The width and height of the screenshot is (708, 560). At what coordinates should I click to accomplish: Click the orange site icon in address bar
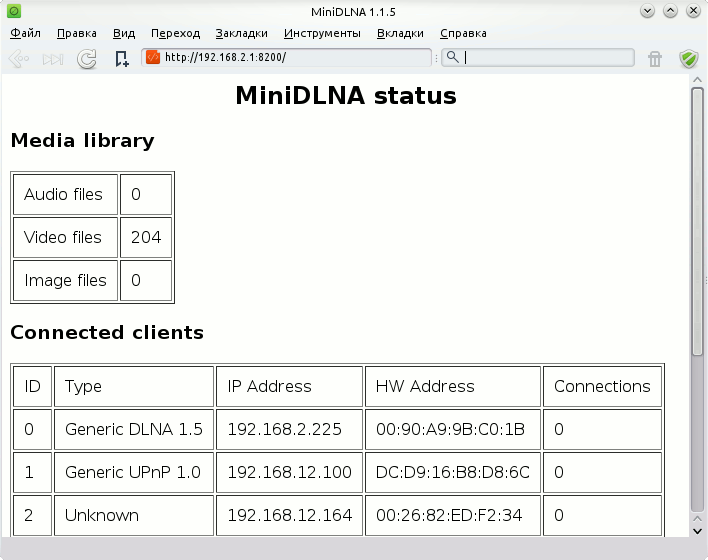click(x=153, y=57)
